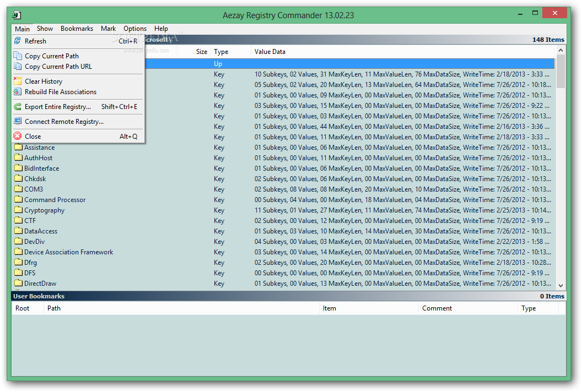The height and width of the screenshot is (392, 582).
Task: Click the Command Processor key name
Action: point(55,199)
